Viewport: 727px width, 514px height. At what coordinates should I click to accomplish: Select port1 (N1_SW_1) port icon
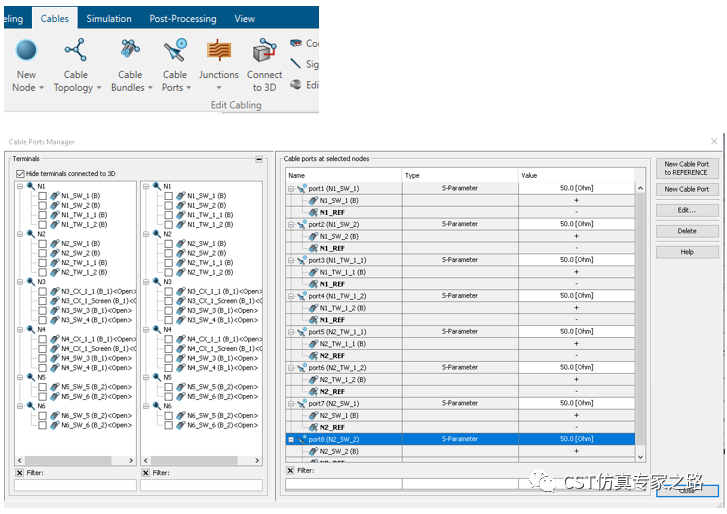pyautogui.click(x=302, y=188)
